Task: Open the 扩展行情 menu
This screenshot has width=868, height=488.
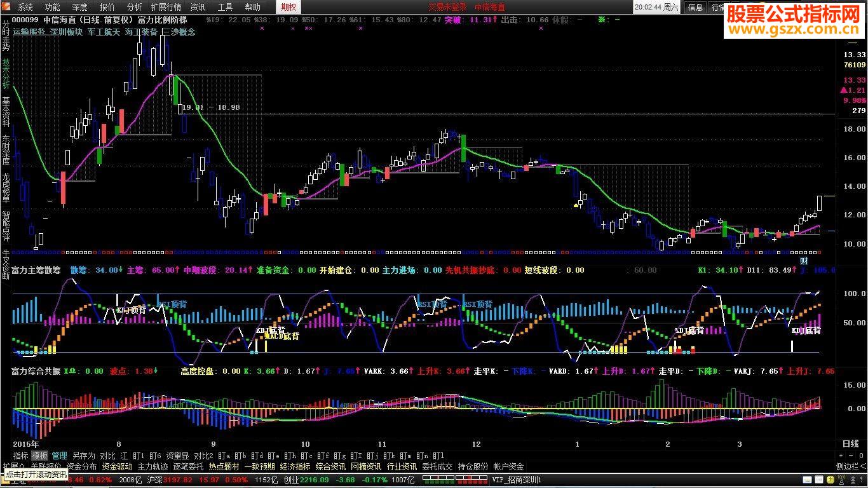Action: tap(166, 7)
